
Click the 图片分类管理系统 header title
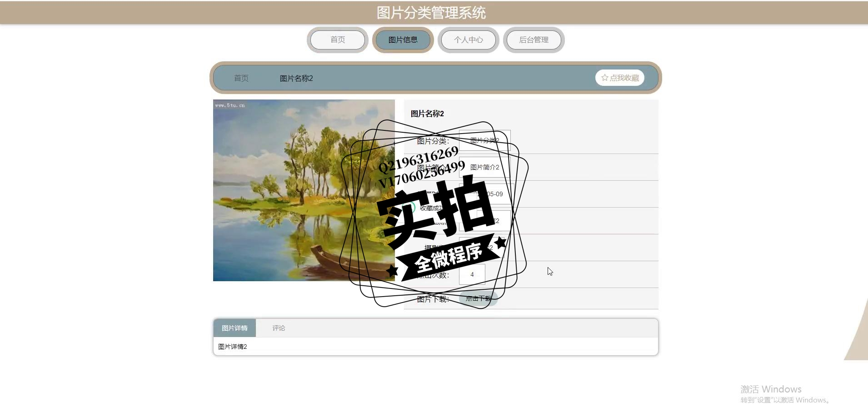click(x=431, y=13)
